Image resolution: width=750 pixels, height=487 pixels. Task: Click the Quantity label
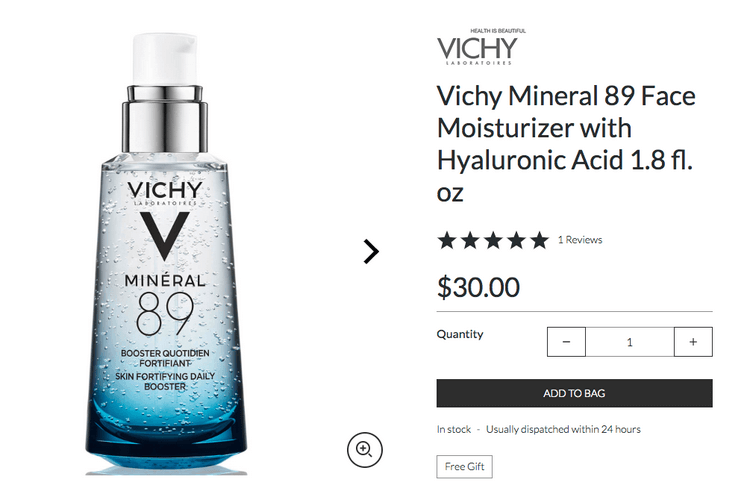[460, 334]
